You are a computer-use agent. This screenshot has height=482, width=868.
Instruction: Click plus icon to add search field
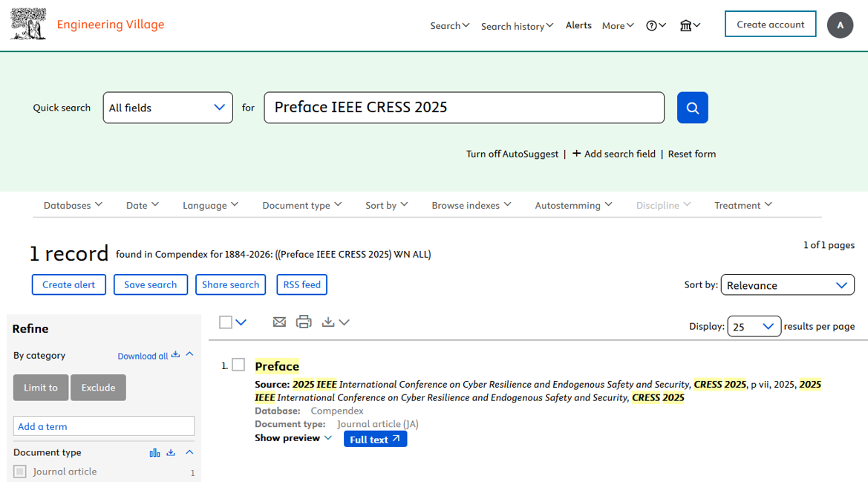(576, 153)
